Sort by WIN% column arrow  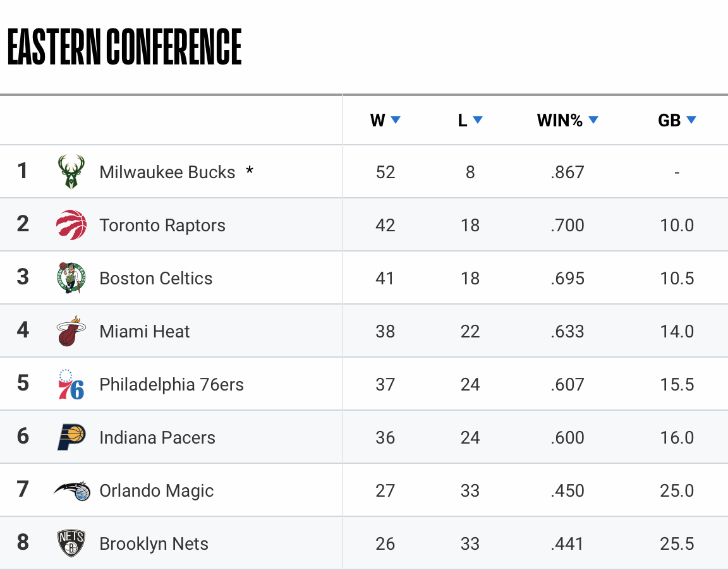point(593,120)
